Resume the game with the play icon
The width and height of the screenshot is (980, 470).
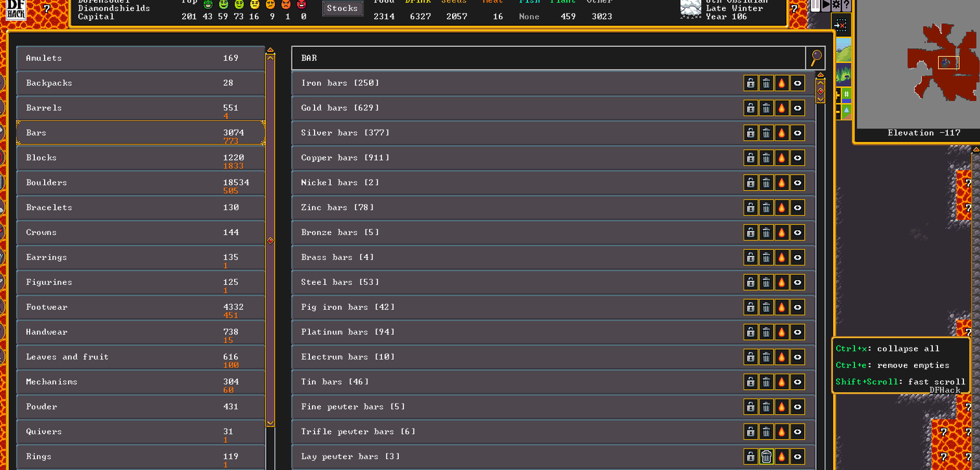click(x=825, y=5)
